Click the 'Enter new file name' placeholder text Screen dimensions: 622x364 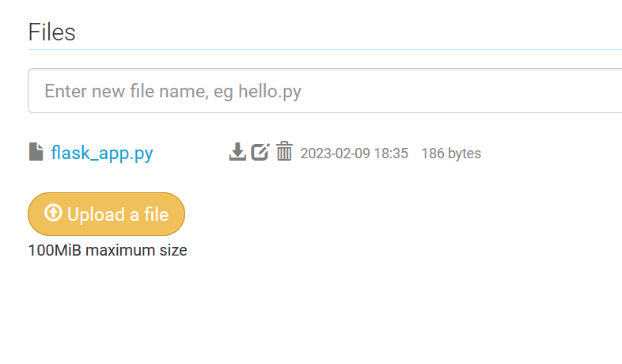[173, 91]
